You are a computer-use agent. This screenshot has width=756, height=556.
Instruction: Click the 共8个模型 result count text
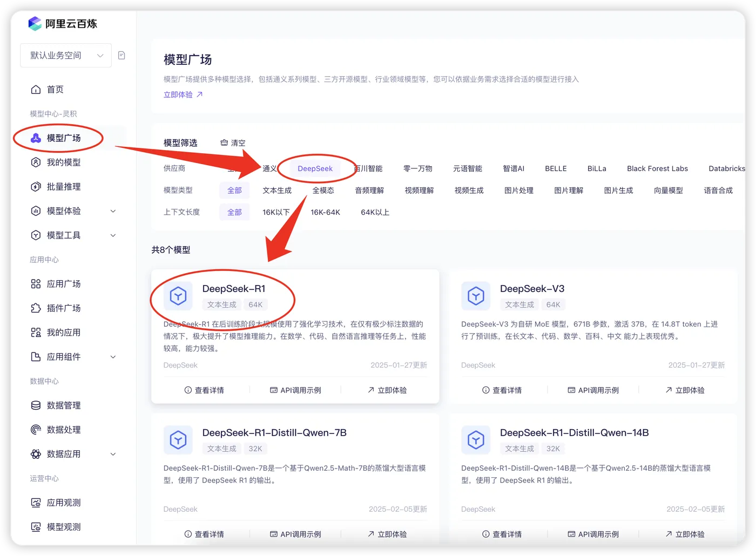coord(171,250)
